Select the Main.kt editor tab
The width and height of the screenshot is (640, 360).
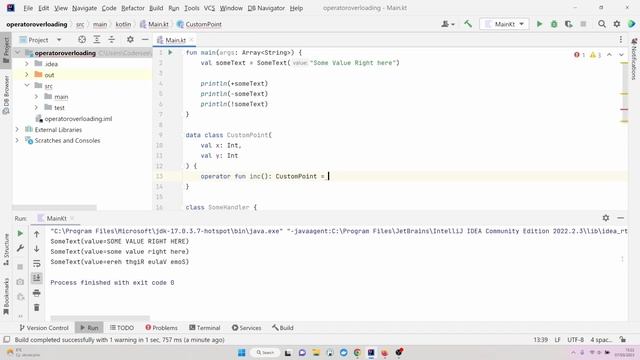pyautogui.click(x=175, y=40)
